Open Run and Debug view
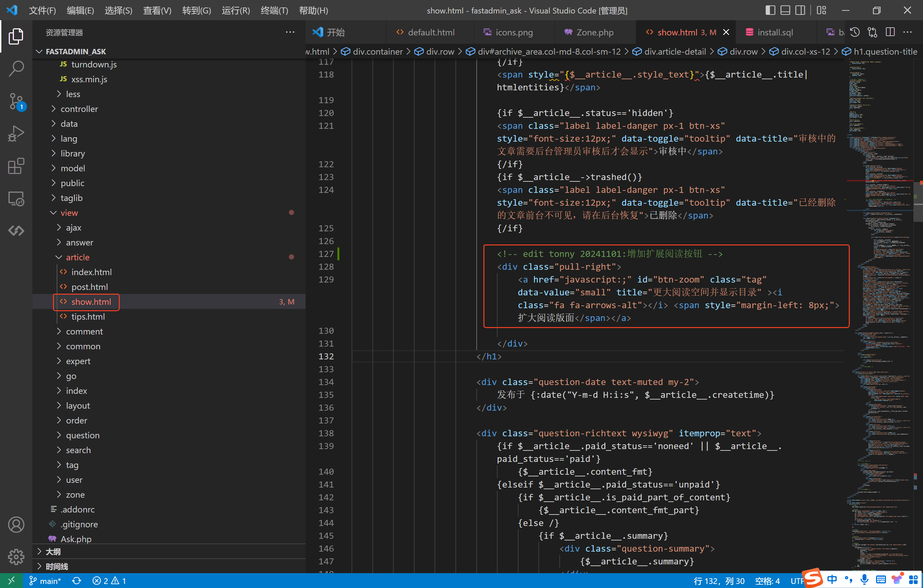The width and height of the screenshot is (923, 588). [x=16, y=134]
